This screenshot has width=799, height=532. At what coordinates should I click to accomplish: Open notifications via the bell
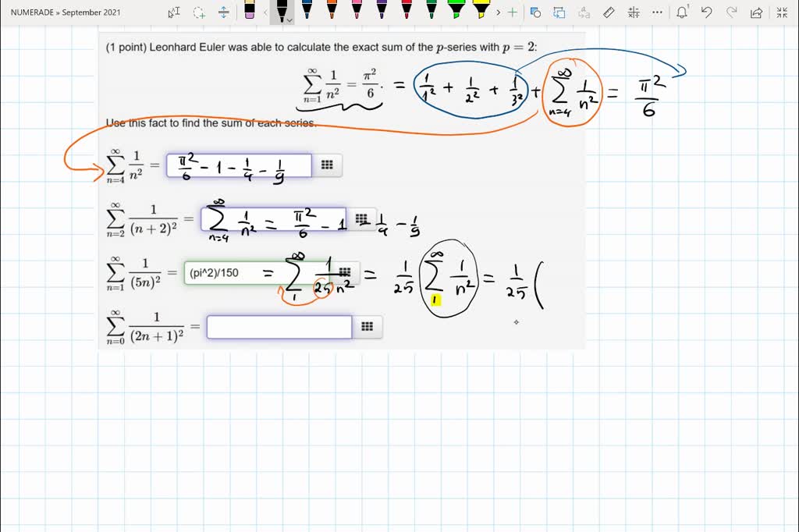coord(682,12)
